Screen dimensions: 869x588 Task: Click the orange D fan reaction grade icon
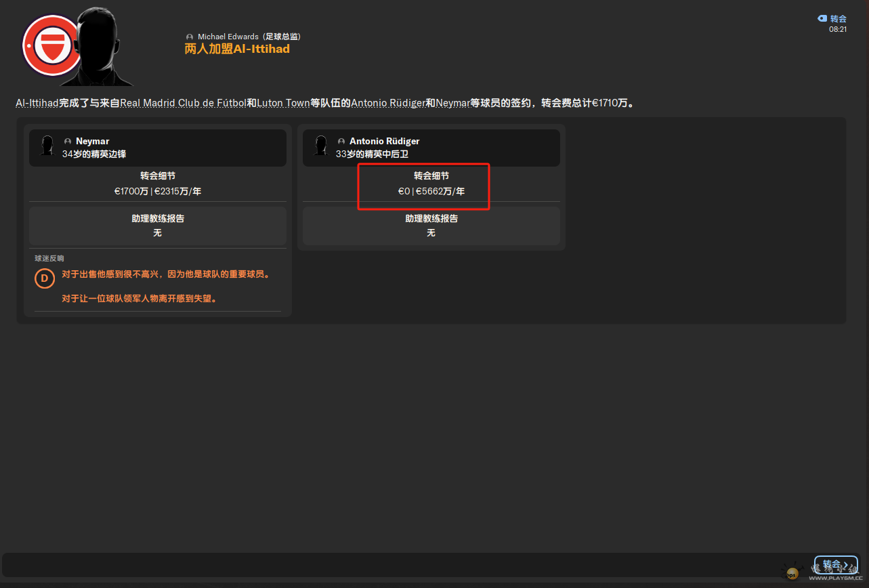(x=45, y=278)
